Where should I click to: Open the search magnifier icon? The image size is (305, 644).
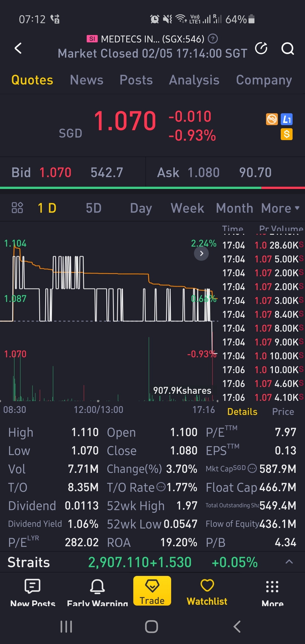(287, 48)
